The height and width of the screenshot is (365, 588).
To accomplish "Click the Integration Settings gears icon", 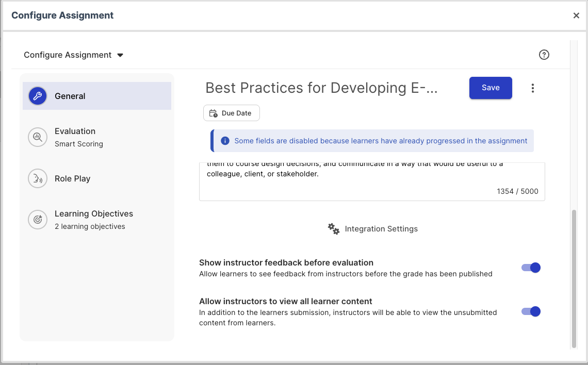I will 333,228.
